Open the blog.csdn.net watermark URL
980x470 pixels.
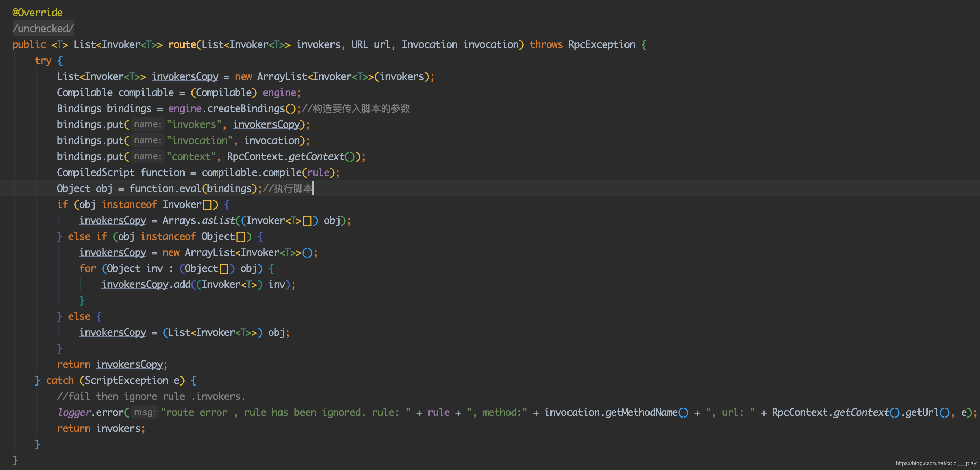[x=936, y=463]
